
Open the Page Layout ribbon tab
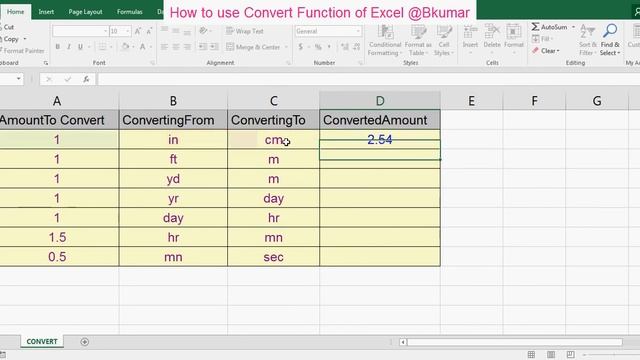[85, 12]
